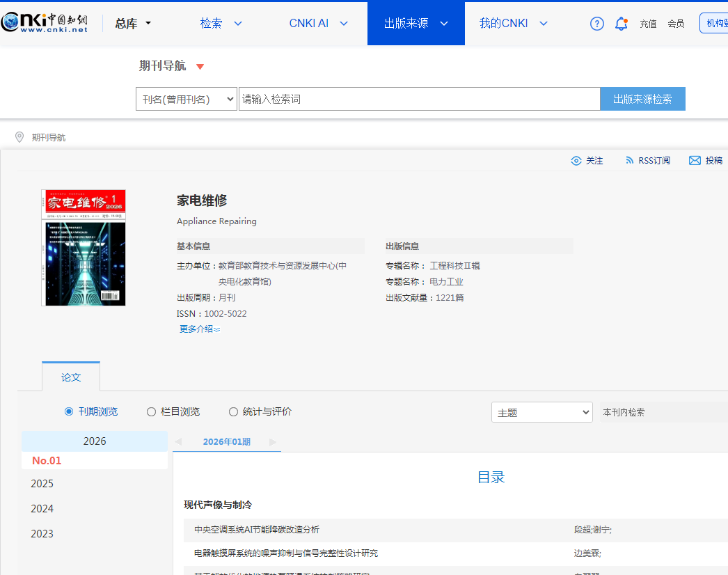This screenshot has width=728, height=575.
Task: Click the eye icon to follow journal
Action: 576,161
